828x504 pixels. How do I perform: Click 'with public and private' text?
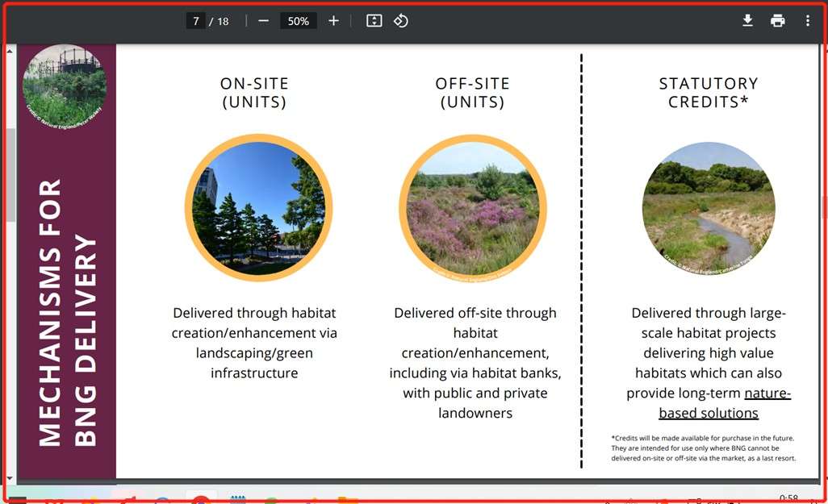pyautogui.click(x=475, y=394)
